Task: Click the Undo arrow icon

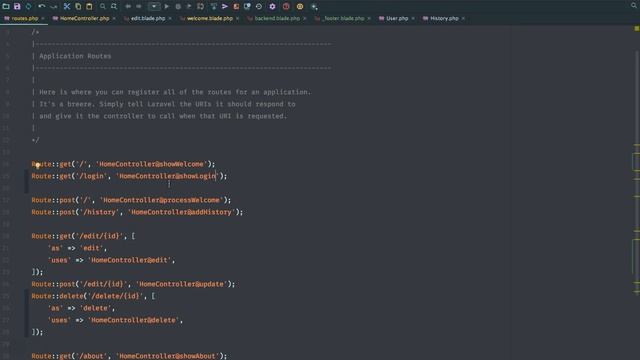Action: 42,7
